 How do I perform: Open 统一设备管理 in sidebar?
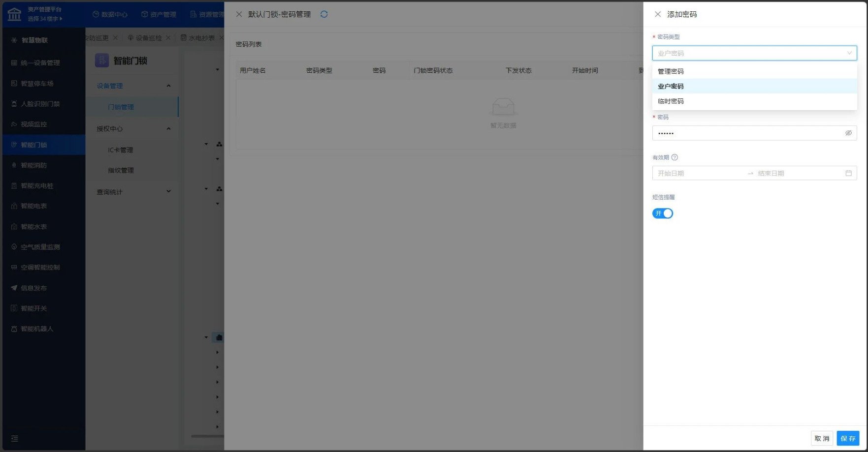(x=40, y=63)
